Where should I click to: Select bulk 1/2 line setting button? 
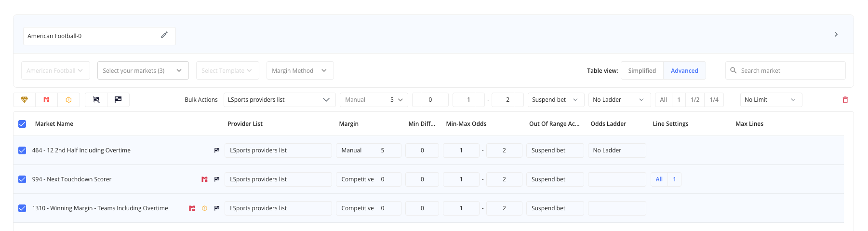pyautogui.click(x=694, y=100)
